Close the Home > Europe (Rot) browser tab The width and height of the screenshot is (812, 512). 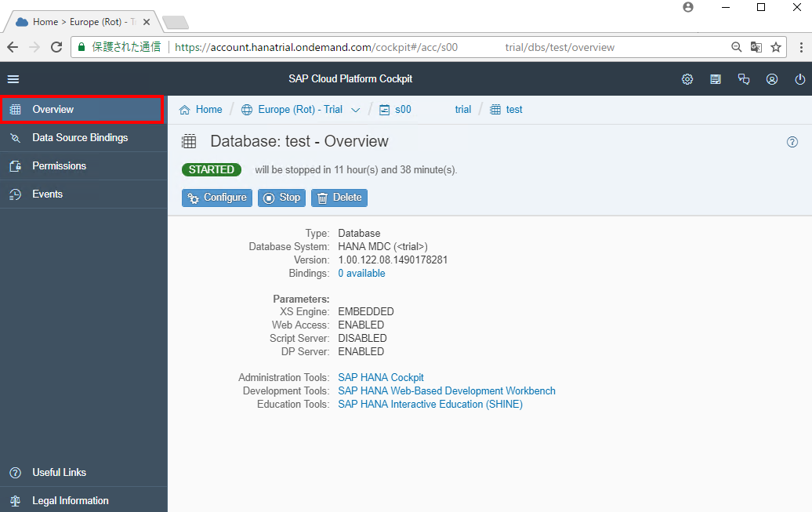coord(147,22)
